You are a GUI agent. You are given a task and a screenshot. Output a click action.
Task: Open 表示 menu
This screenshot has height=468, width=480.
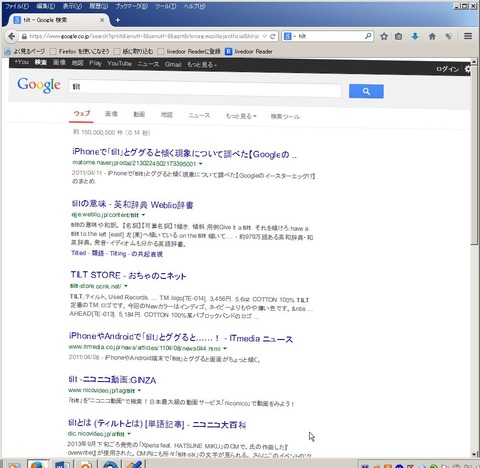pyautogui.click(x=72, y=6)
